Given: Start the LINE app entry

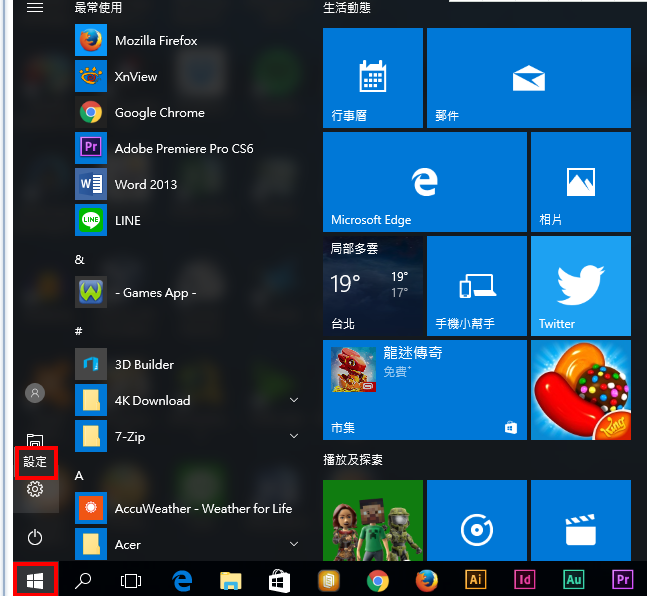Looking at the screenshot, I should (x=188, y=220).
